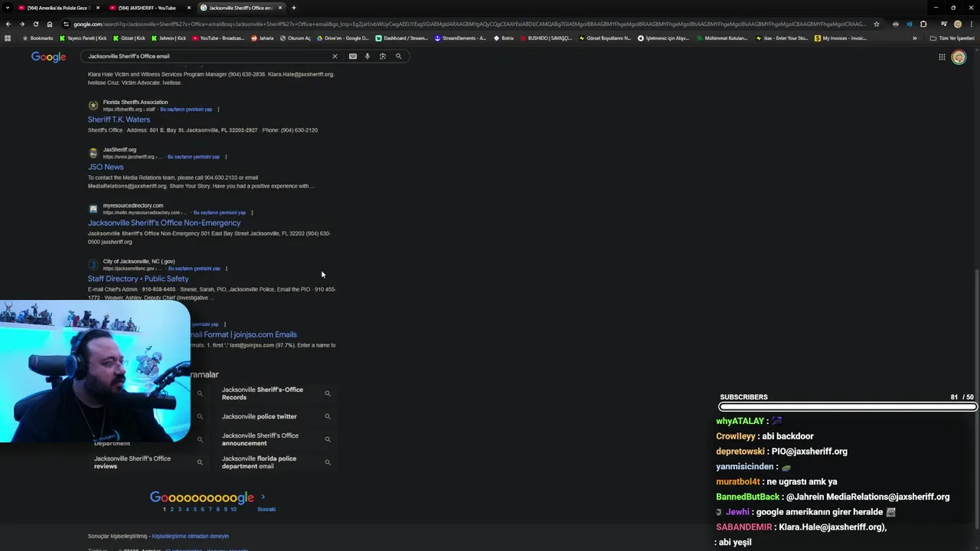Open the Tüm Yer İşaretleri folder
Image resolution: width=980 pixels, height=551 pixels.
coord(952,37)
